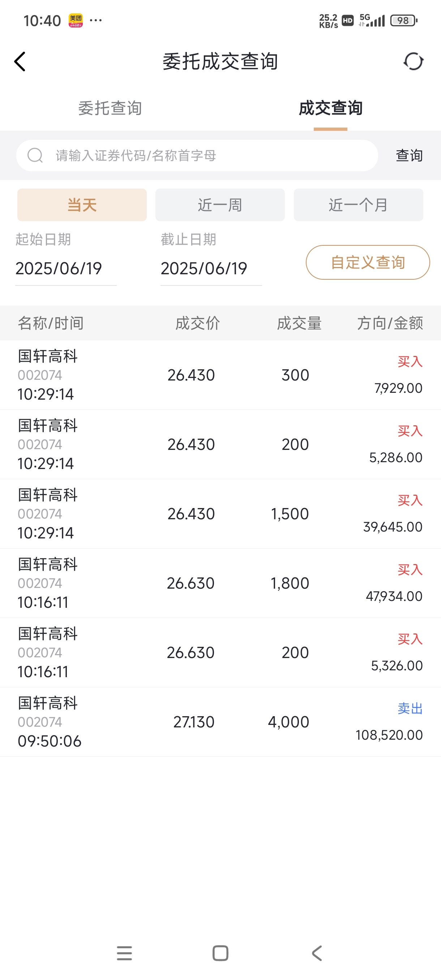Switch to the 成交查询 tab
This screenshot has height=980, width=441.
[330, 108]
